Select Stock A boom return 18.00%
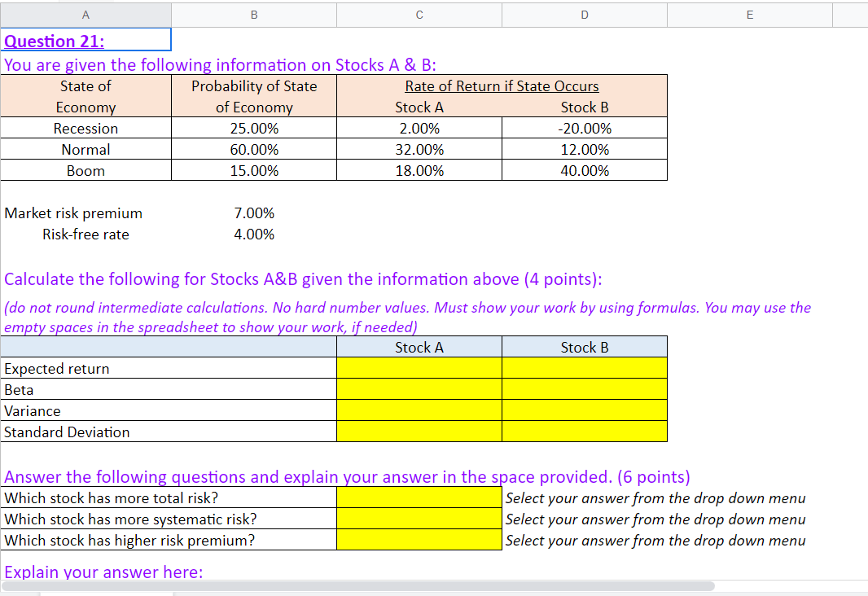 pos(419,170)
